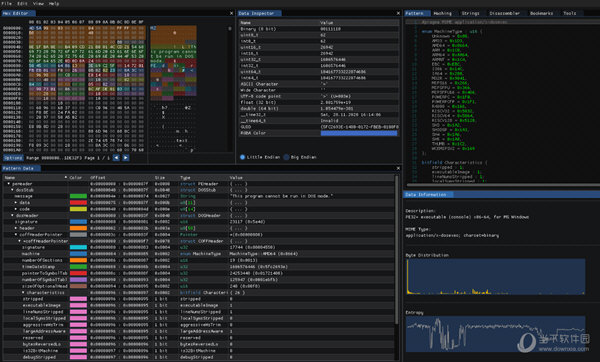The height and width of the screenshot is (362, 600).
Task: Select the __time32_t row
Action: click(x=319, y=115)
